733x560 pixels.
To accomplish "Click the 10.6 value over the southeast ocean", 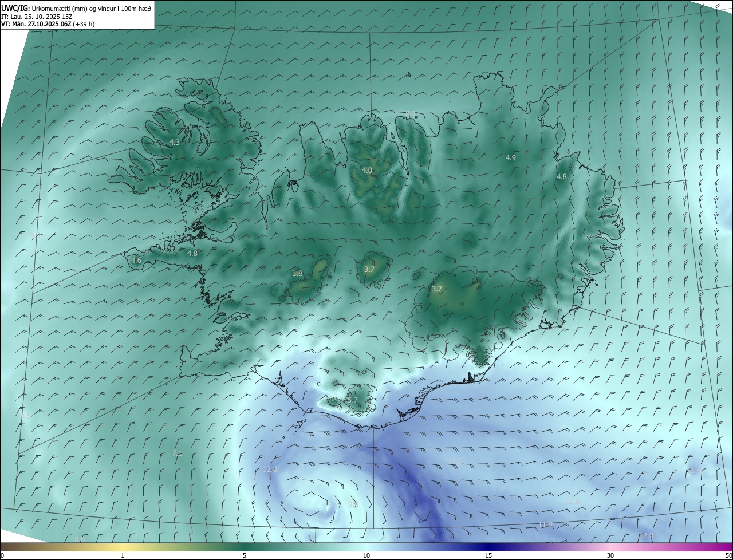I will [x=573, y=501].
